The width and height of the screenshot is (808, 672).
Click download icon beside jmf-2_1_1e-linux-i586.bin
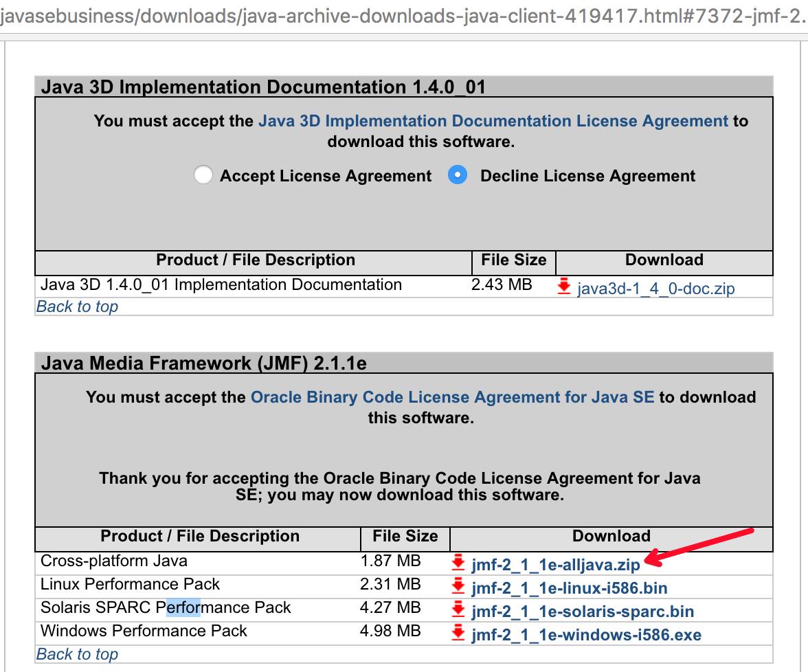point(458,586)
